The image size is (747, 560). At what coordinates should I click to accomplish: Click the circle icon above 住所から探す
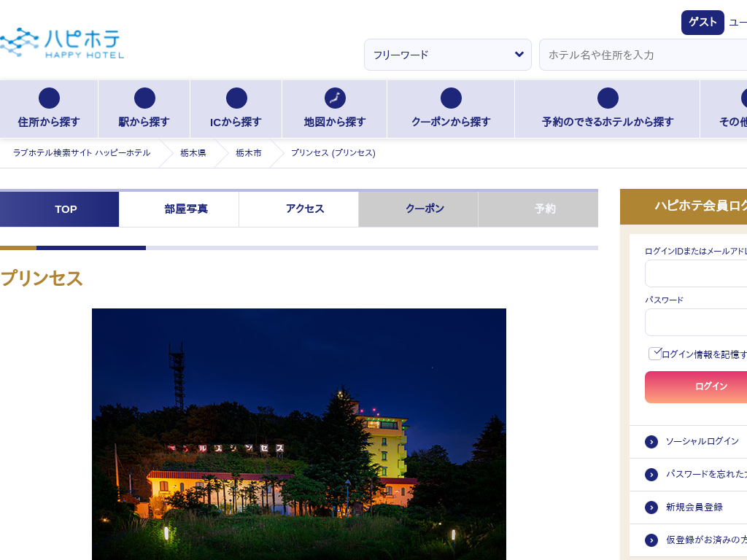coord(49,98)
